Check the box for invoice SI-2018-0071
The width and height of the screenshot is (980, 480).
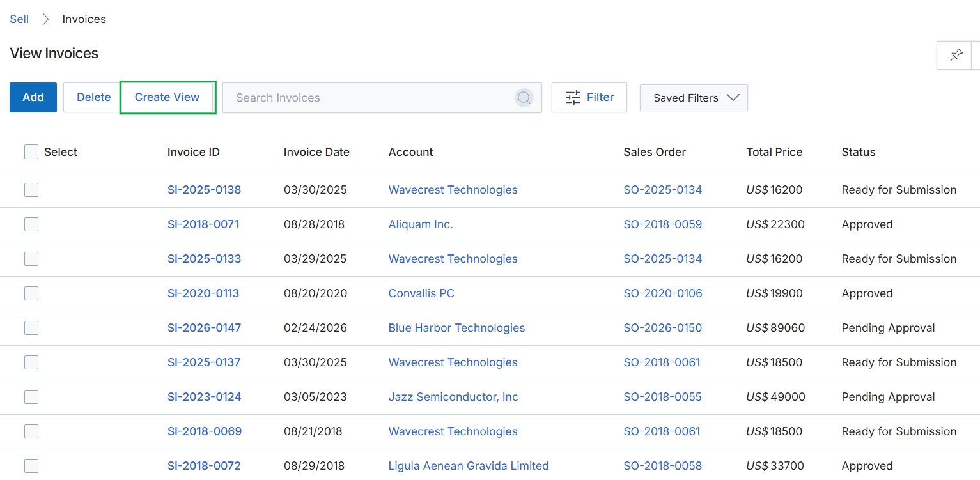pyautogui.click(x=31, y=224)
